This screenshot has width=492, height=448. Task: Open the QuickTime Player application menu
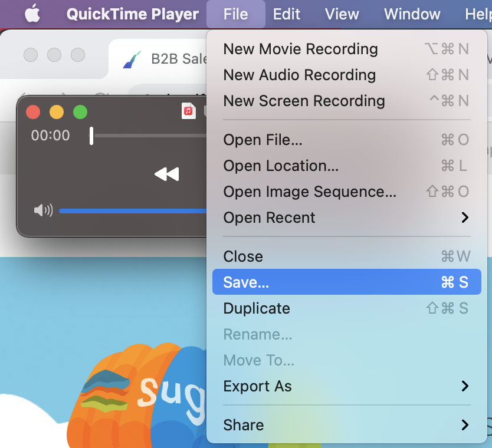pos(132,14)
